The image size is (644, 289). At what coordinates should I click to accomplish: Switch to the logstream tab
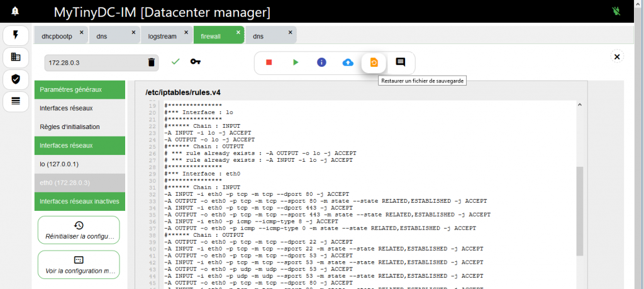[162, 37]
